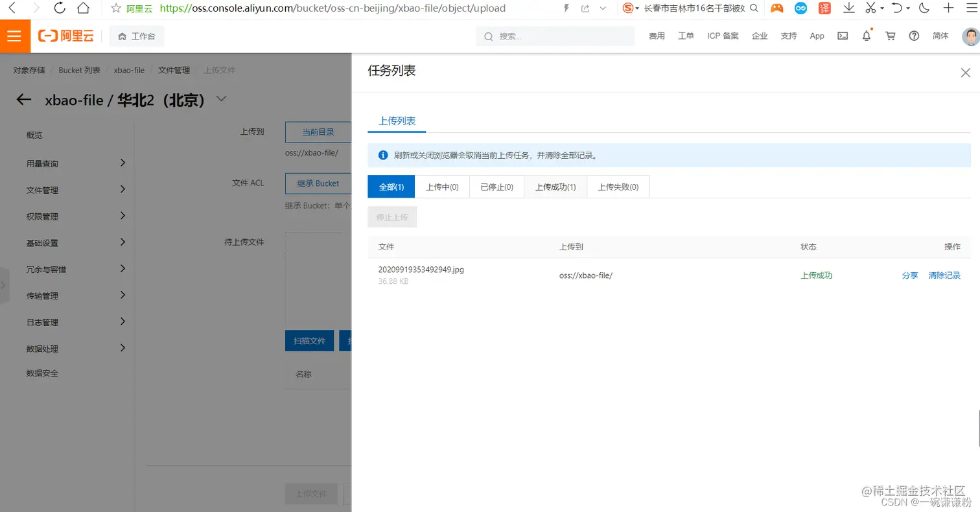The width and height of the screenshot is (980, 512).
Task: Click the blue infinity extension icon
Action: (801, 8)
